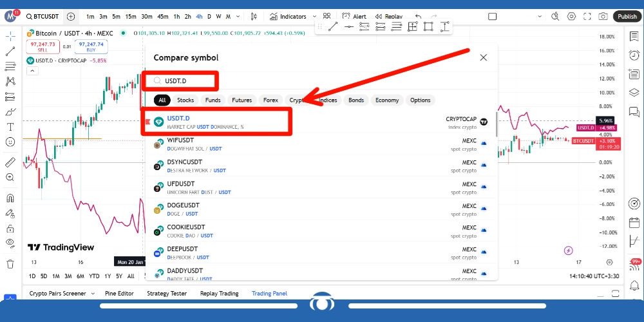Viewport: 644px width, 322px height.
Task: Select the Stocks filter chip
Action: [x=185, y=100]
